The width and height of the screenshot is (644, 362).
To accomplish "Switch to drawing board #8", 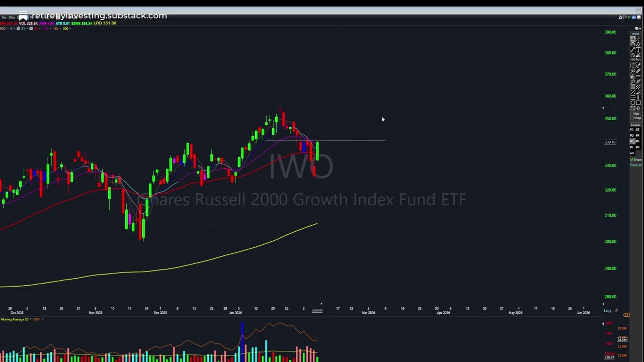I will click(638, 147).
